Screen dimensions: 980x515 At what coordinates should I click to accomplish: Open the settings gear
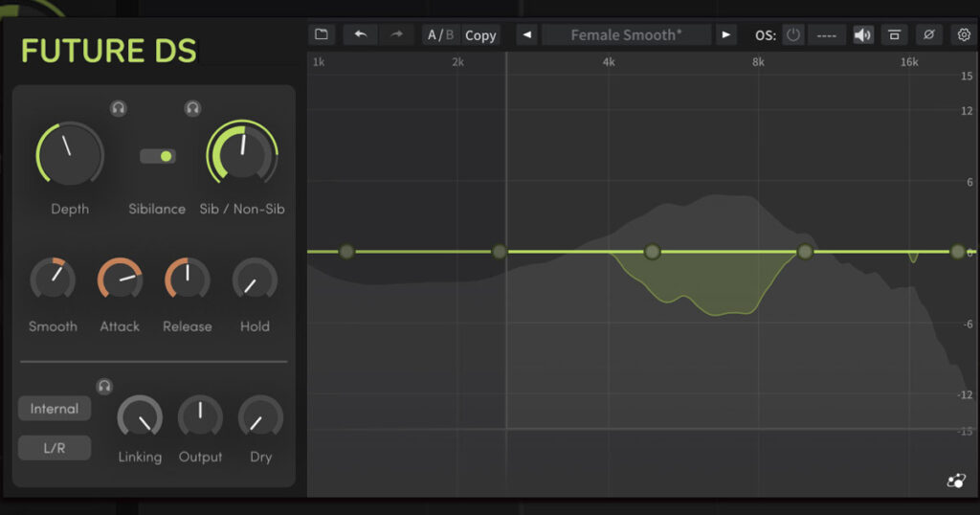tap(964, 34)
